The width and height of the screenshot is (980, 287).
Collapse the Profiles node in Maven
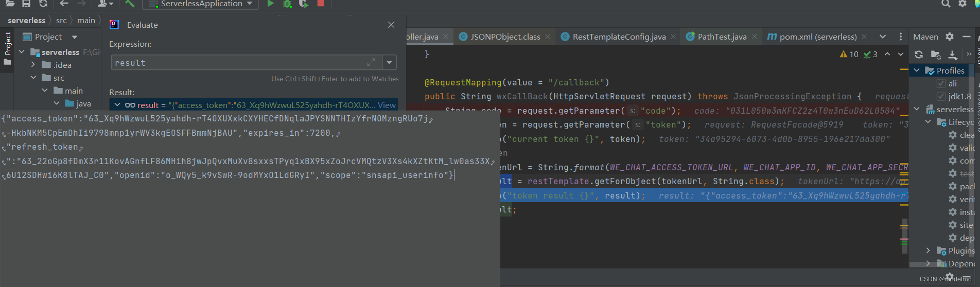[917, 70]
